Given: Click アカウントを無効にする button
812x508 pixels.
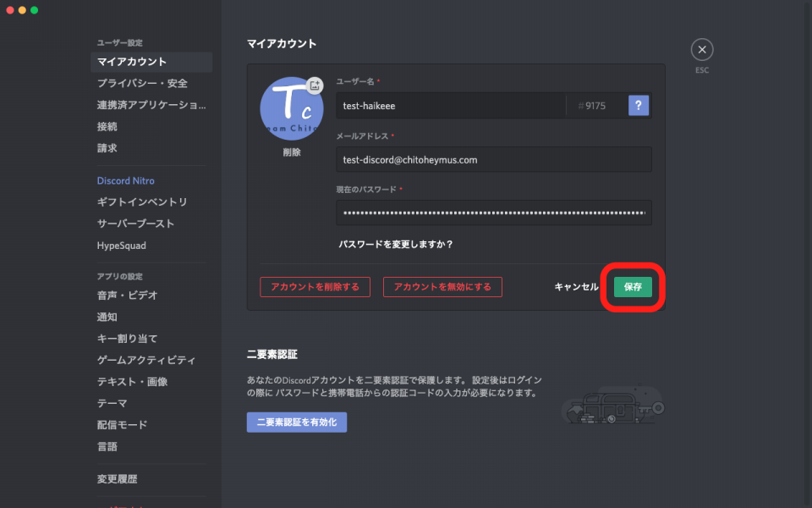Looking at the screenshot, I should coord(442,287).
